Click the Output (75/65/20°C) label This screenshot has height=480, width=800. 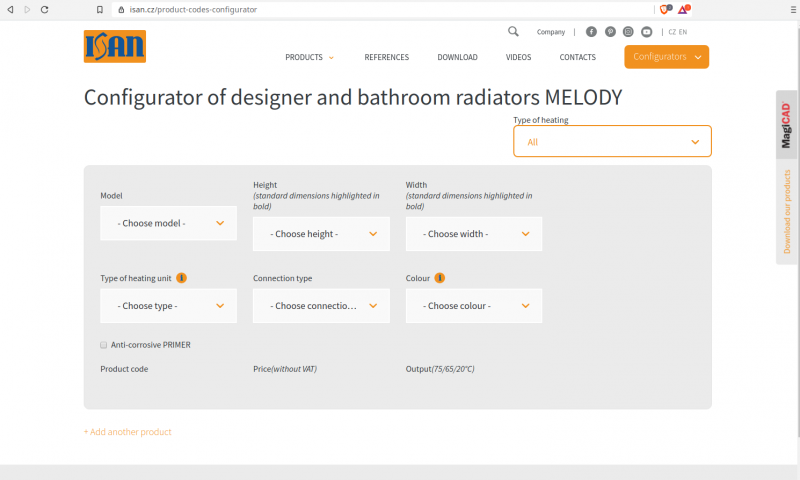tap(440, 369)
